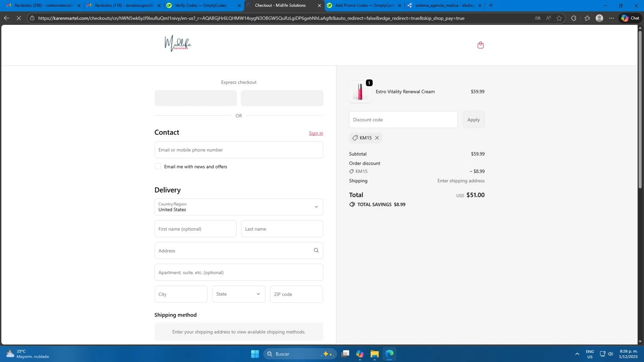Click the ZIP code field
Image resolution: width=644 pixels, height=362 pixels.
[x=296, y=294]
